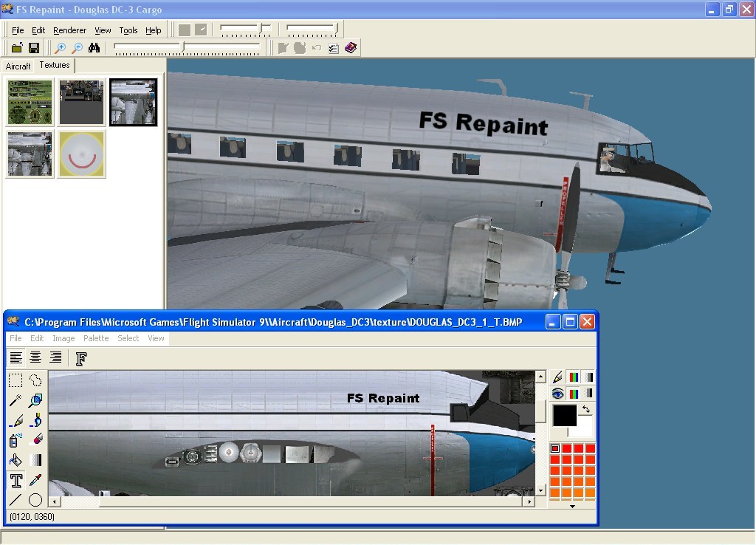756x545 pixels.
Task: Toggle center text alignment
Action: (35, 357)
